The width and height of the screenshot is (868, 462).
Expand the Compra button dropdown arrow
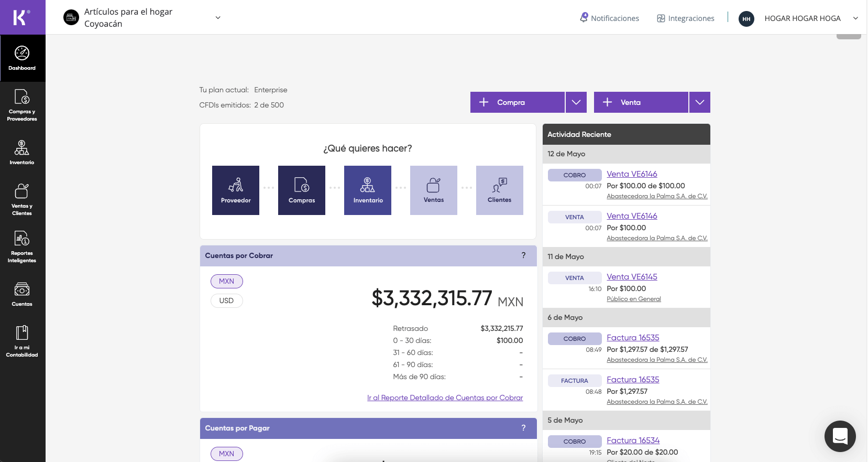576,102
